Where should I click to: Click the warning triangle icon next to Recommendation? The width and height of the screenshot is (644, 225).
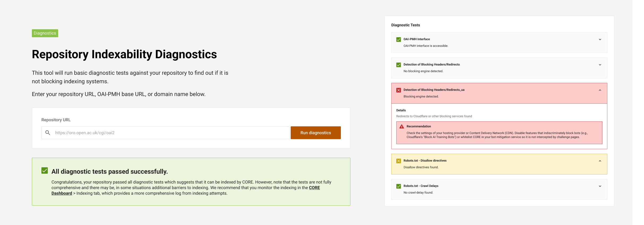coord(402,127)
